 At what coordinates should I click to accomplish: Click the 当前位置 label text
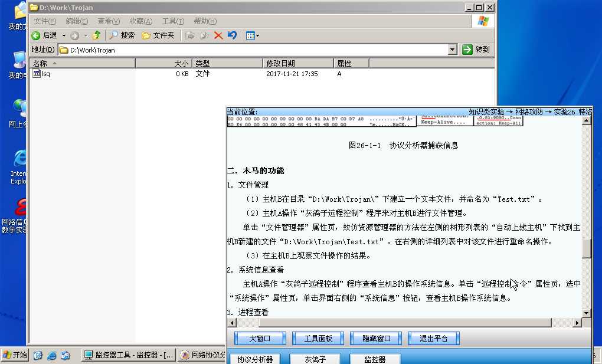tap(242, 112)
